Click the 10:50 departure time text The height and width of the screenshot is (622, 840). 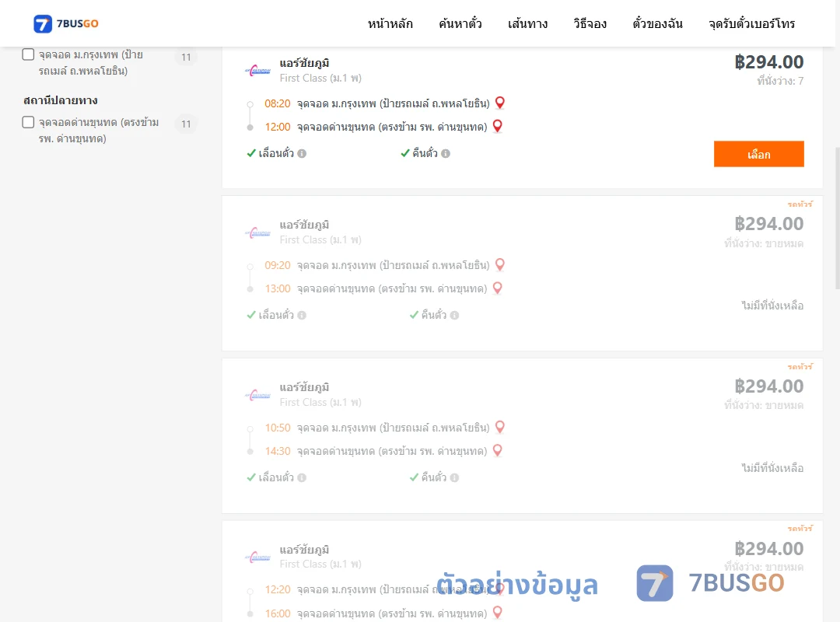pyautogui.click(x=278, y=428)
